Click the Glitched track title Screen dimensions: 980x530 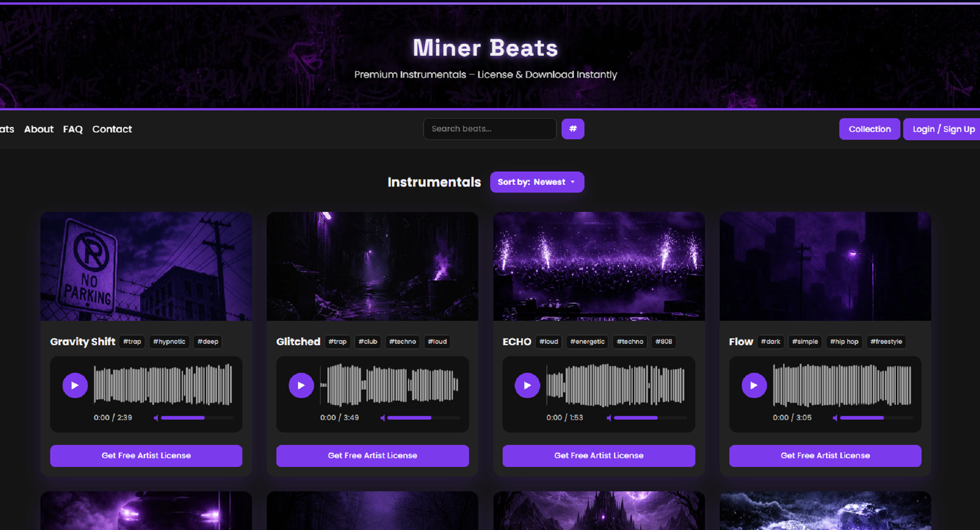tap(298, 342)
